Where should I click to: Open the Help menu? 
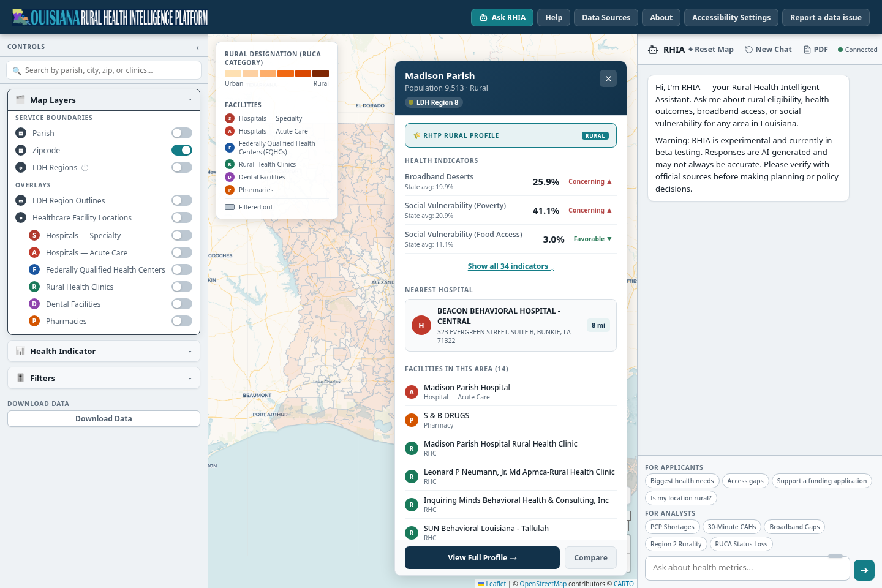point(554,18)
